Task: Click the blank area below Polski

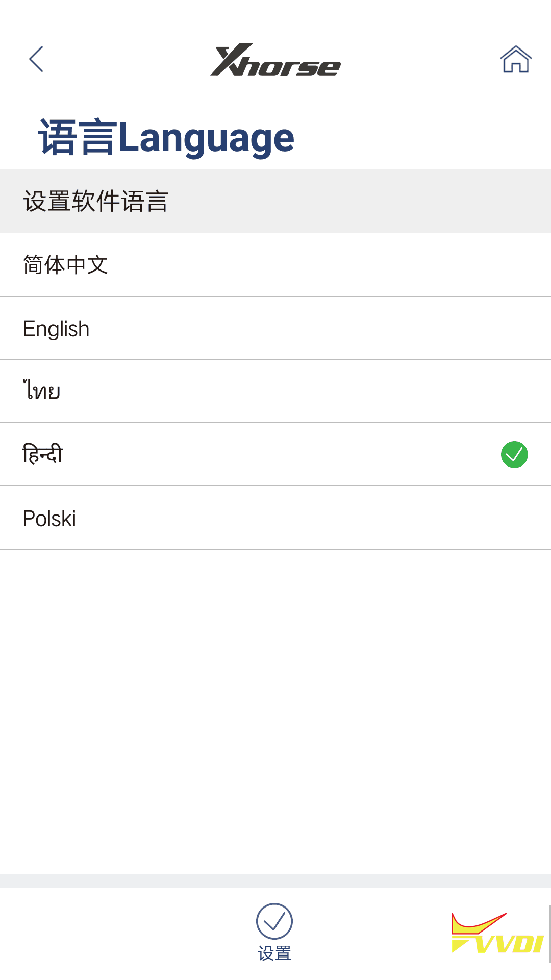Action: [x=275, y=709]
